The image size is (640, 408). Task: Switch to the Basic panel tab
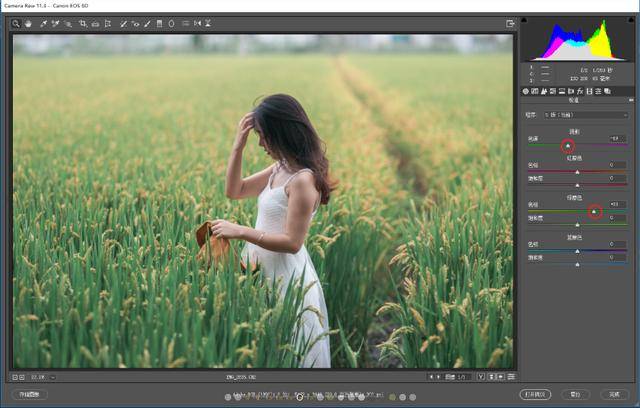click(526, 91)
